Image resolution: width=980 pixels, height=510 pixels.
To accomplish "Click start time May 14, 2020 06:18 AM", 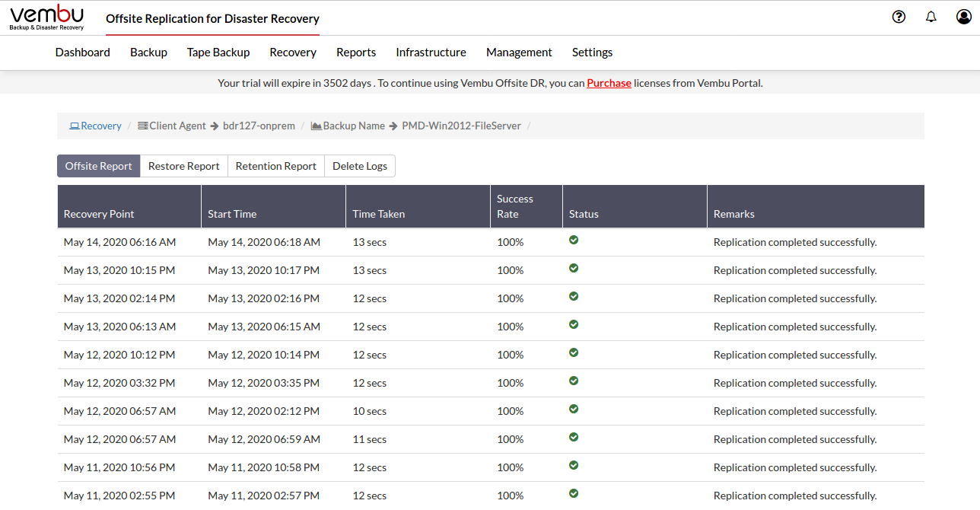I will 264,242.
